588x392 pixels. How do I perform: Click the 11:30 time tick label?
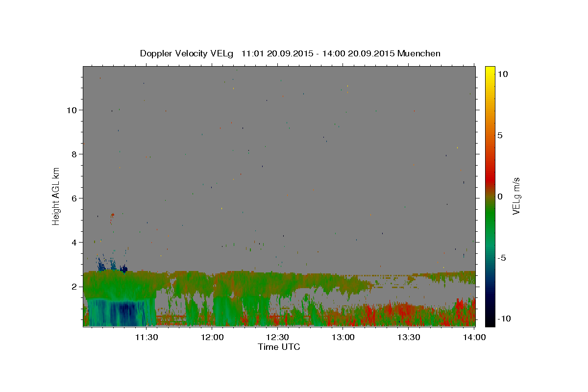(x=147, y=337)
